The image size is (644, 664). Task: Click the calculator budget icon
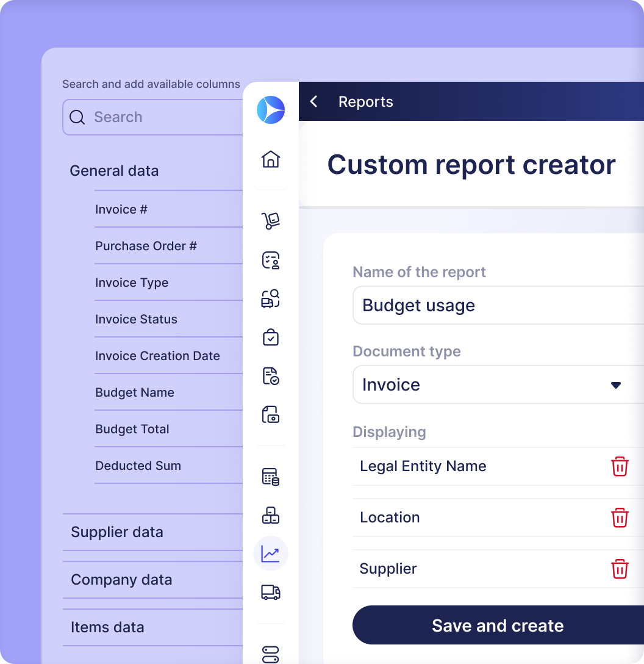pyautogui.click(x=271, y=477)
